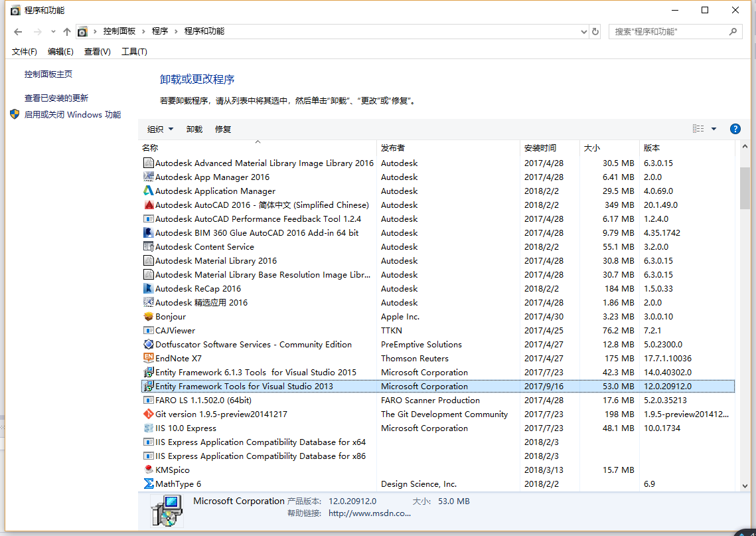Select IIS Express Application Compatibility Database for x86
The image size is (756, 536).
(x=438, y=456)
